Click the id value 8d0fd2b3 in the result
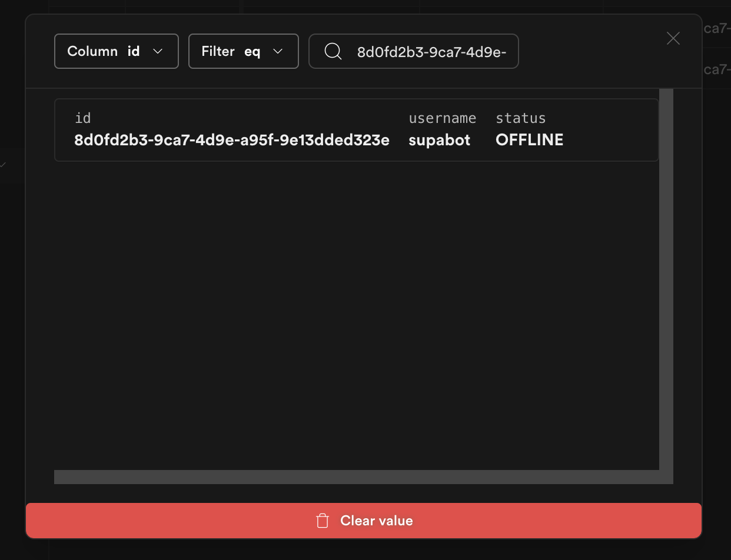The width and height of the screenshot is (731, 560). (x=231, y=140)
